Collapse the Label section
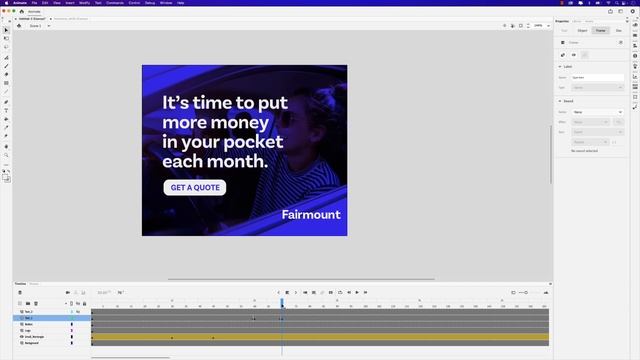Image resolution: width=640 pixels, height=360 pixels. pyautogui.click(x=560, y=67)
